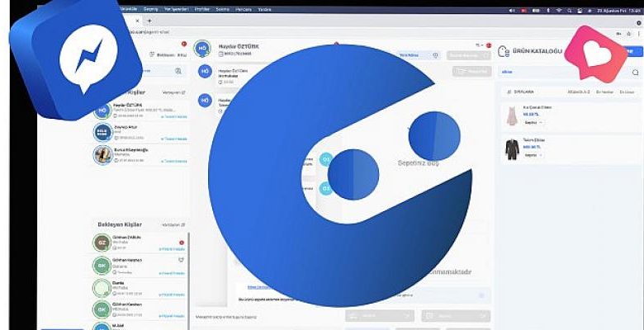Open the browser three-dot menu
The height and width of the screenshot is (330, 644).
(639, 33)
